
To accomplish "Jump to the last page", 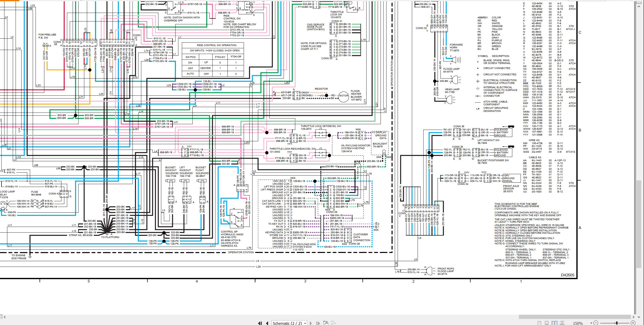I will pyautogui.click(x=318, y=323).
